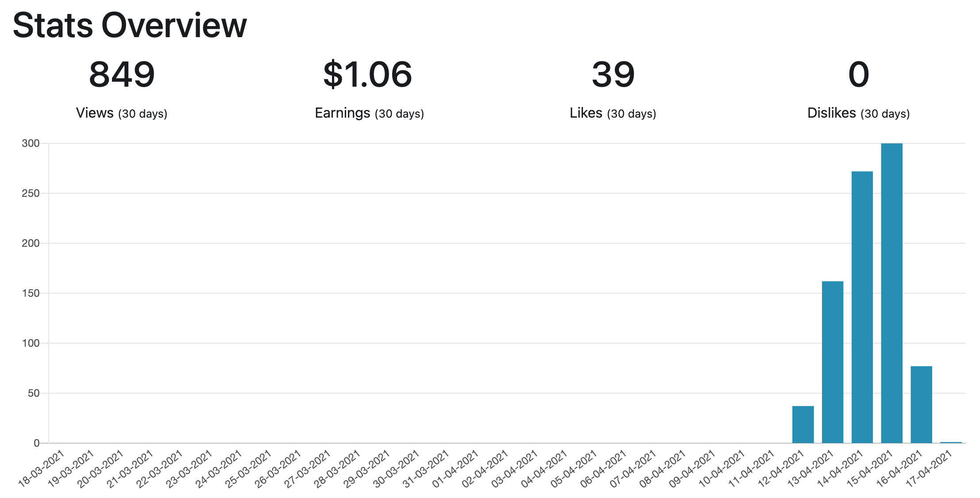Select the 13-04-2021 bar
This screenshot has width=980, height=498.
(832, 362)
